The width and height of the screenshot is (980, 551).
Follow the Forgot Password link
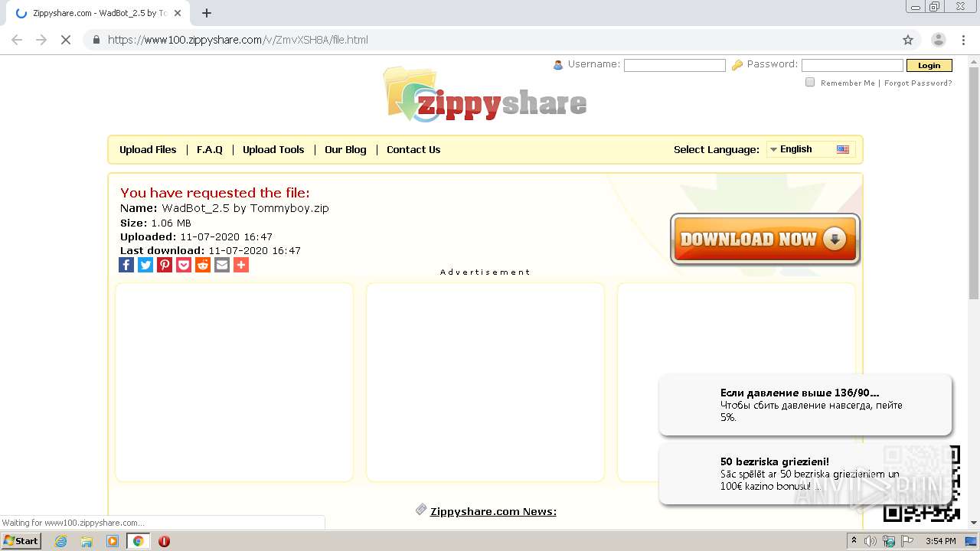[918, 83]
